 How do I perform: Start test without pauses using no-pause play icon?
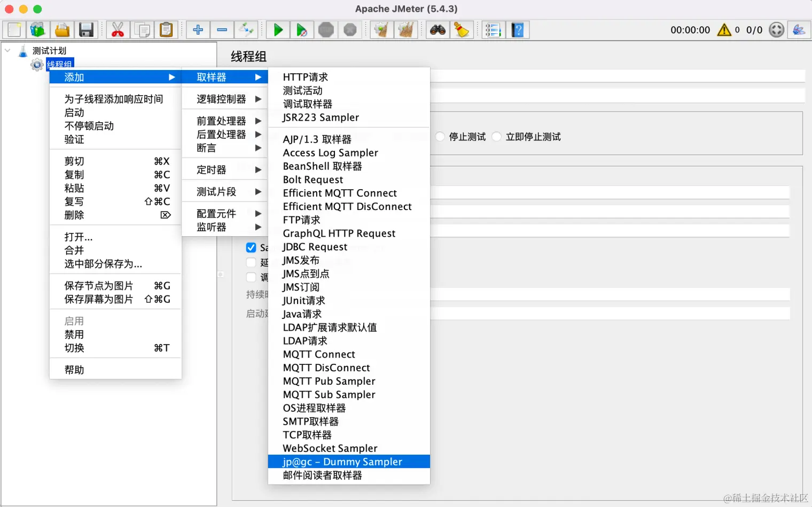click(x=302, y=30)
